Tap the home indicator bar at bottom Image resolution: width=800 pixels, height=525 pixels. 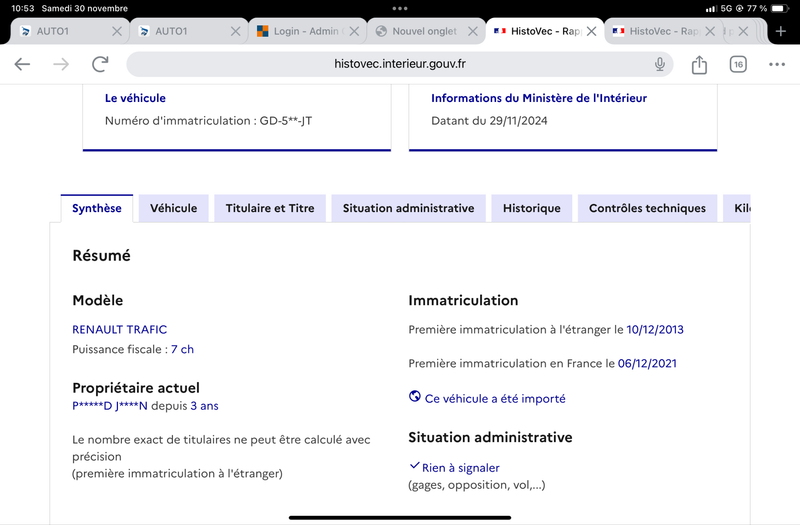pyautogui.click(x=400, y=517)
